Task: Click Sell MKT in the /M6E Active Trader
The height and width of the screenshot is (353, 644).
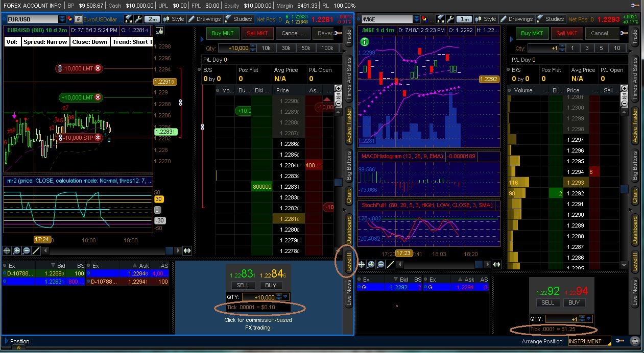Action: [x=567, y=33]
